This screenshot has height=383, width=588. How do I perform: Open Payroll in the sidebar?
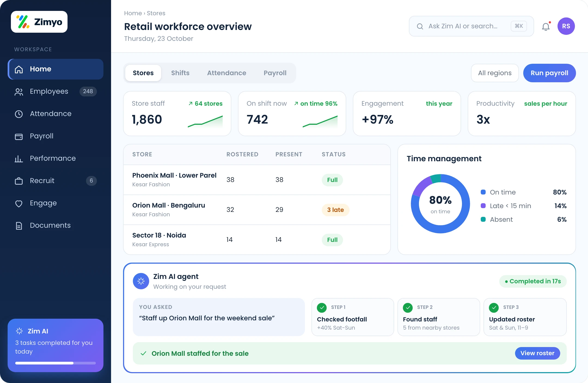click(56, 136)
